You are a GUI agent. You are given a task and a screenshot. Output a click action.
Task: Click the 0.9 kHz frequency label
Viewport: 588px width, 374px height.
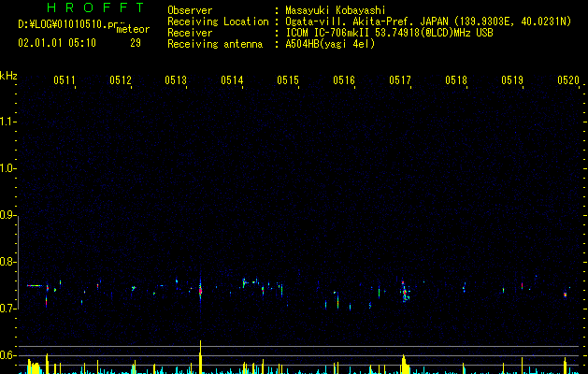(7, 215)
